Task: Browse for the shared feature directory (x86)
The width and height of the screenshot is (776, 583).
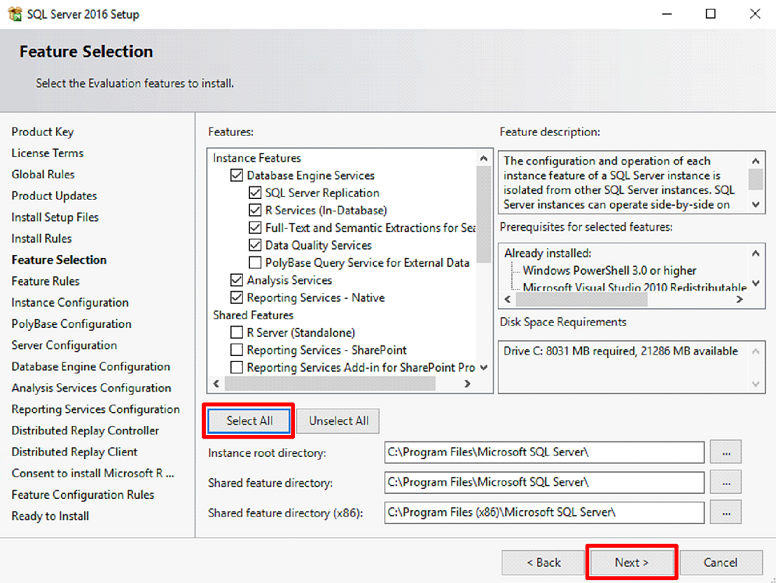Action: (725, 512)
